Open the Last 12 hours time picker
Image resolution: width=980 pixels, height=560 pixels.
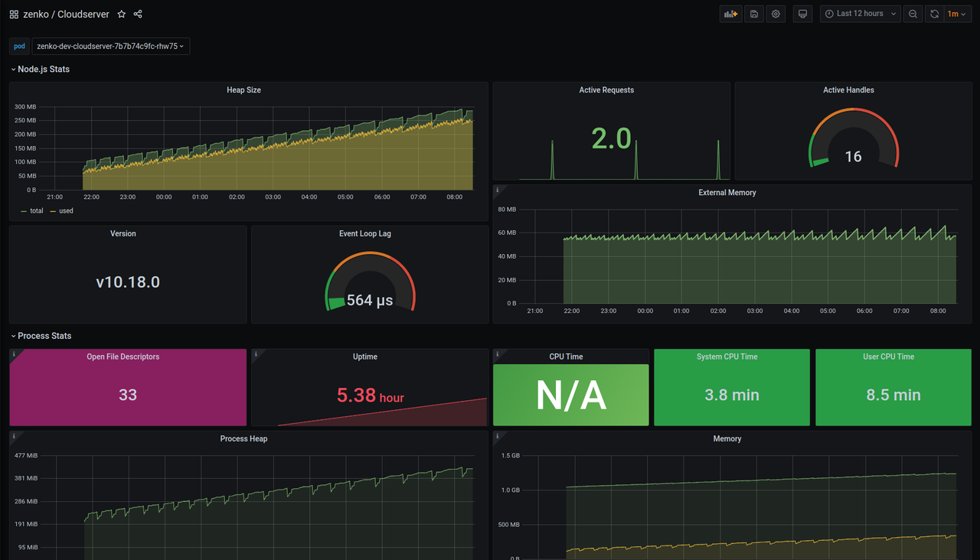point(861,14)
